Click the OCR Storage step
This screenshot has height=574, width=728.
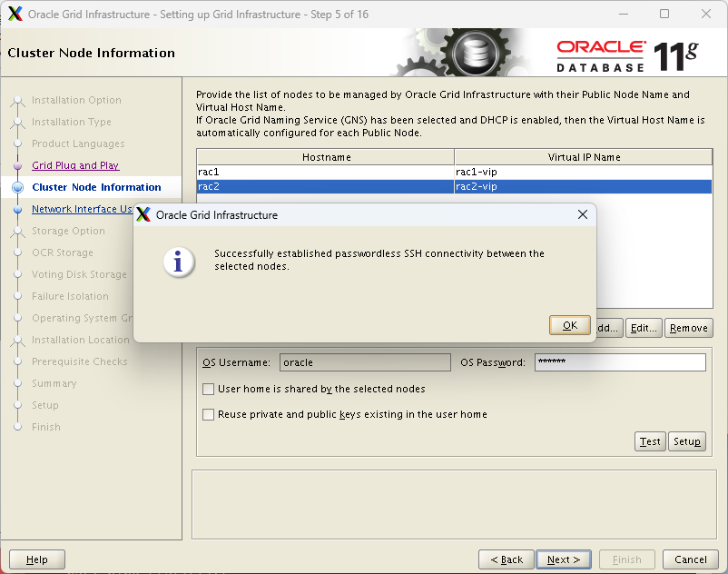click(63, 252)
